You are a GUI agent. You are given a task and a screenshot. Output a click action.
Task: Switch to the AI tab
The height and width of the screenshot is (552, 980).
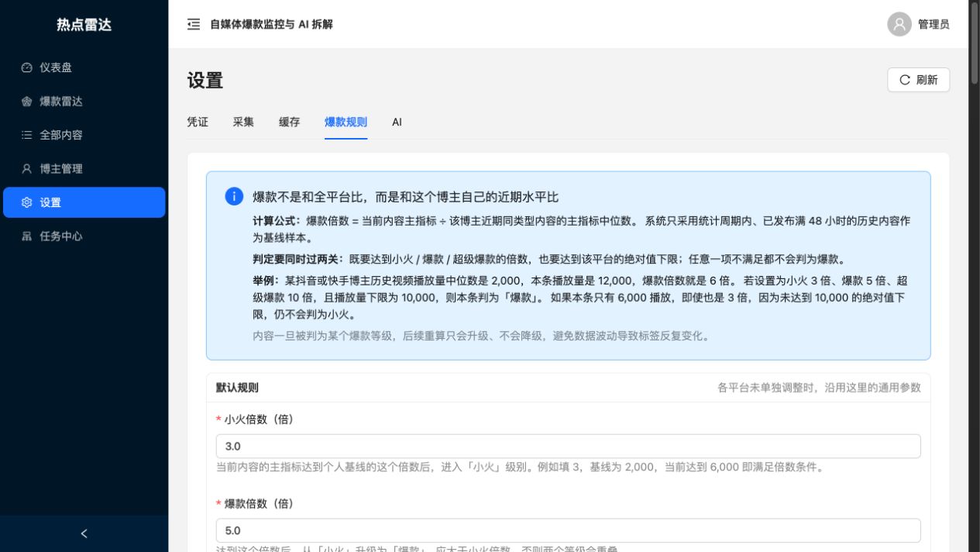(397, 122)
